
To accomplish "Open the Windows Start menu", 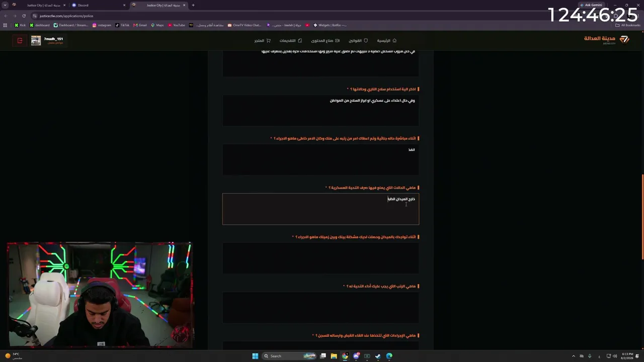I will click(x=255, y=356).
